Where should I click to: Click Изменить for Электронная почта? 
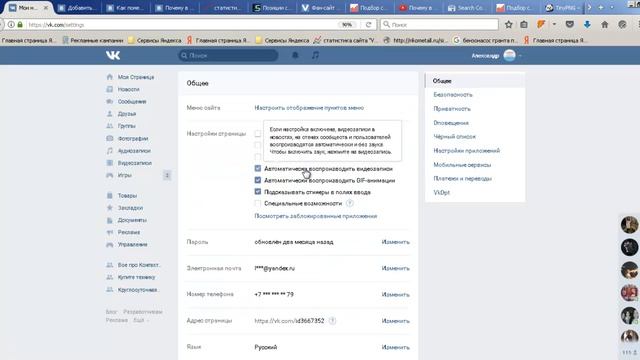pos(396,268)
